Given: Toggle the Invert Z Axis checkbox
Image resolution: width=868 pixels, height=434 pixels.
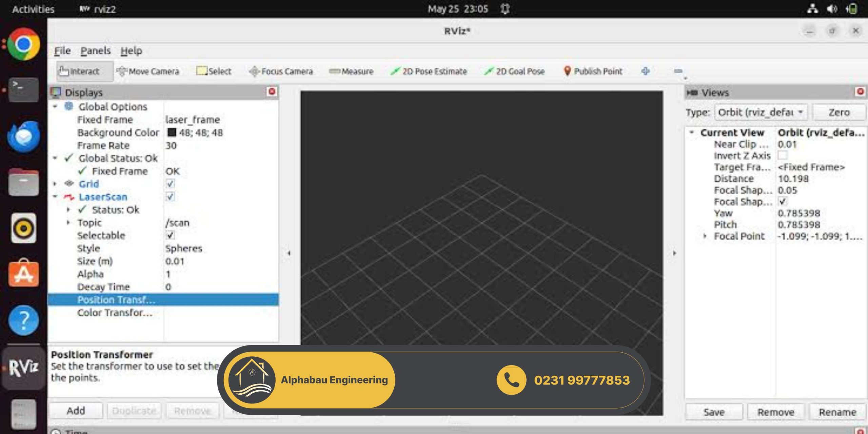Looking at the screenshot, I should coord(783,155).
